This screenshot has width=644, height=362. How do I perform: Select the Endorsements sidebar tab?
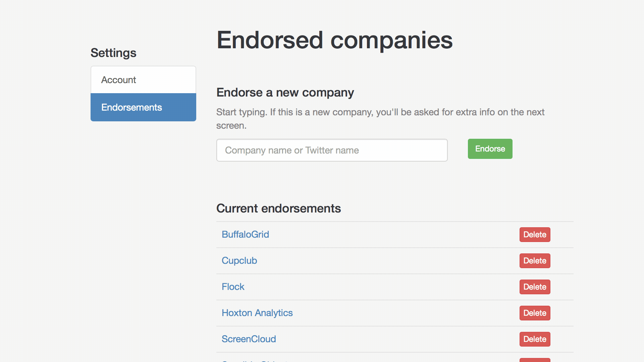pos(143,107)
